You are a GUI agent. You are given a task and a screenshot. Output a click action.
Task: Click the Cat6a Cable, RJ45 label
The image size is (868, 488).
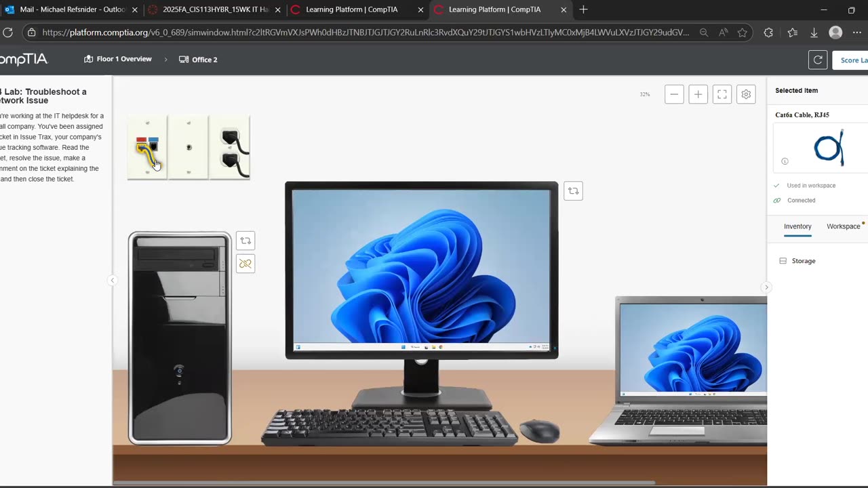[802, 115]
